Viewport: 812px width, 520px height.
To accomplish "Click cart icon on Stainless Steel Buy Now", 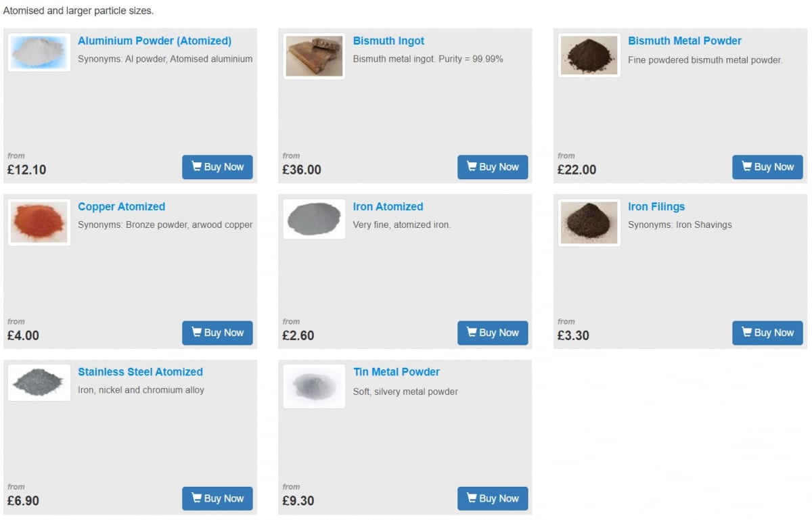I will 196,498.
